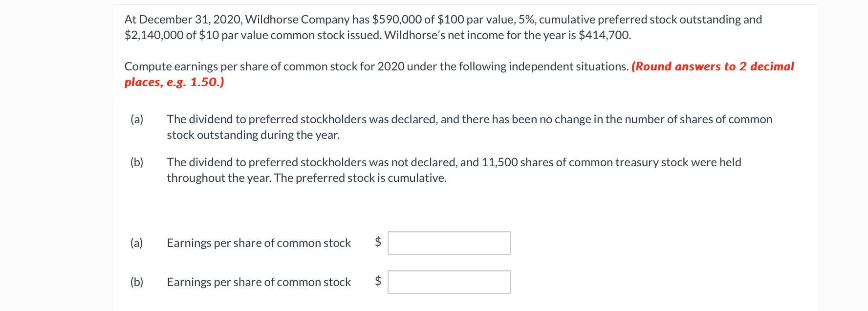Click the '$414,700' net income figure
The height and width of the screenshot is (311, 868).
tap(604, 35)
